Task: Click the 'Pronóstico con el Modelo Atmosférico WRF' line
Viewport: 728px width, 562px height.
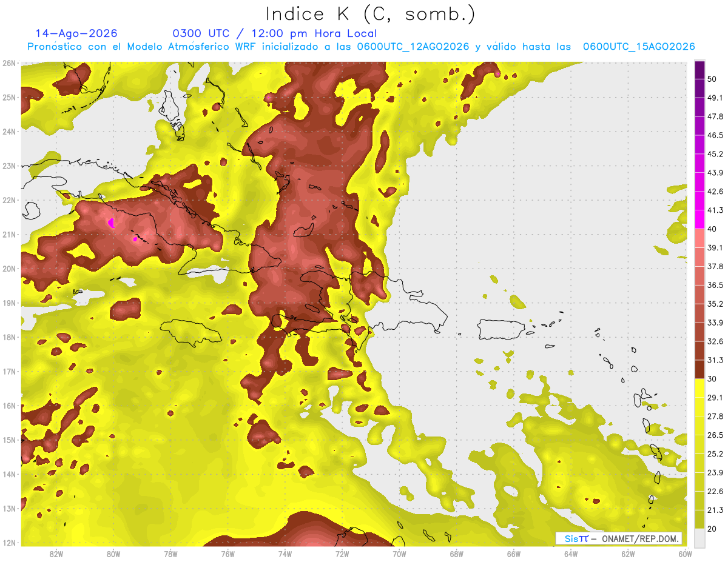Action: pos(361,47)
